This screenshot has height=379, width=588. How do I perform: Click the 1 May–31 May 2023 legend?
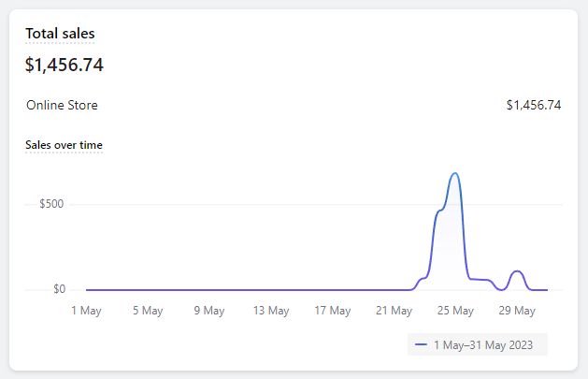pos(478,344)
